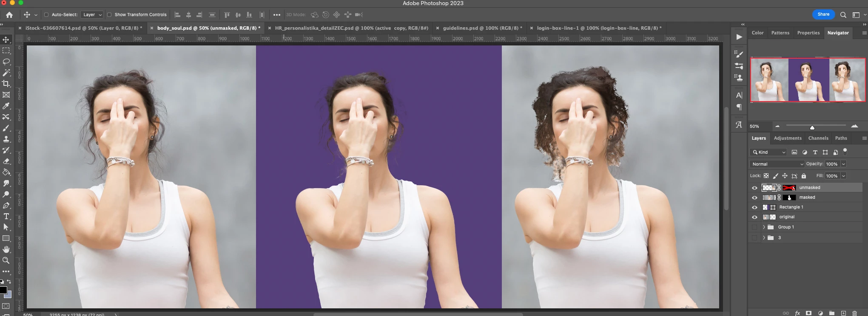868x316 pixels.
Task: Select the Hand tool
Action: 6,249
